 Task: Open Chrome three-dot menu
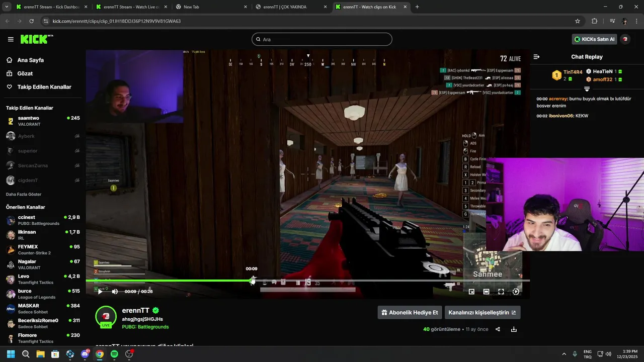click(636, 21)
